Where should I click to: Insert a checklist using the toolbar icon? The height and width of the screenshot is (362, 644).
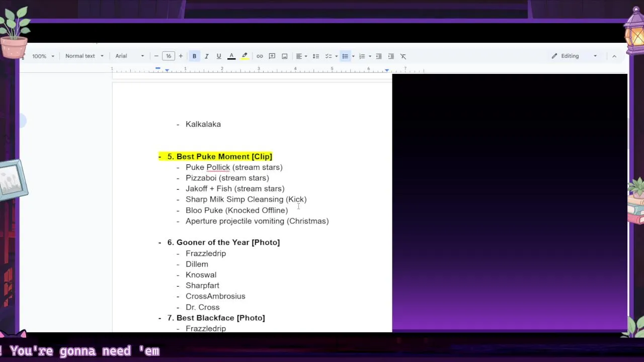329,56
